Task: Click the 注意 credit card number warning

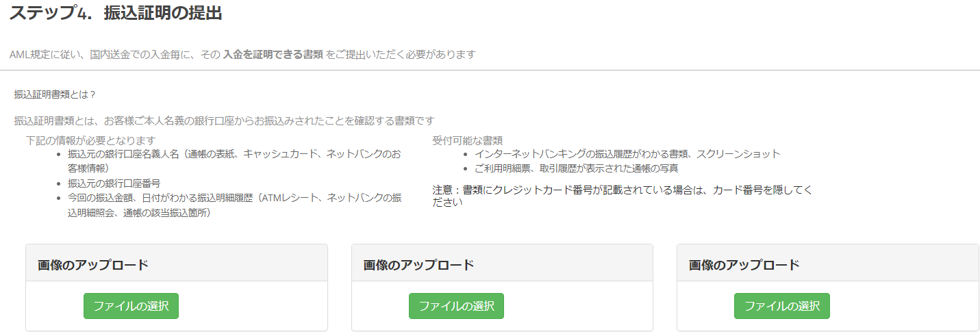Action: (623, 196)
